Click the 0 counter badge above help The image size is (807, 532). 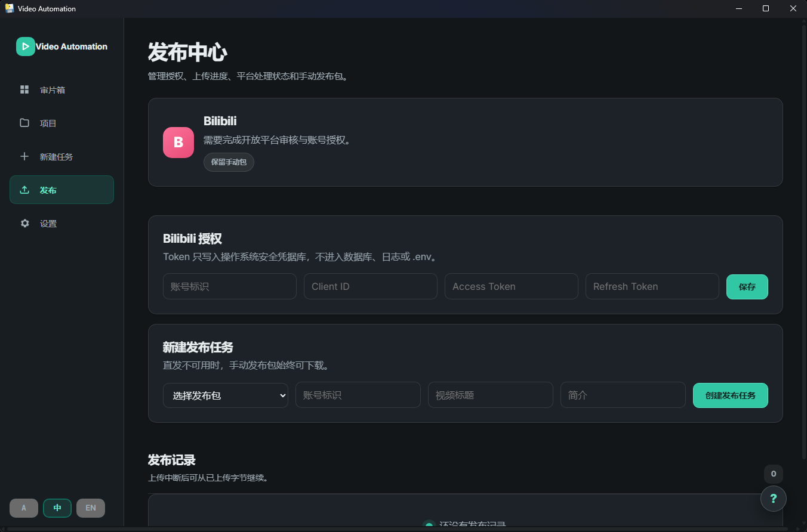click(774, 474)
